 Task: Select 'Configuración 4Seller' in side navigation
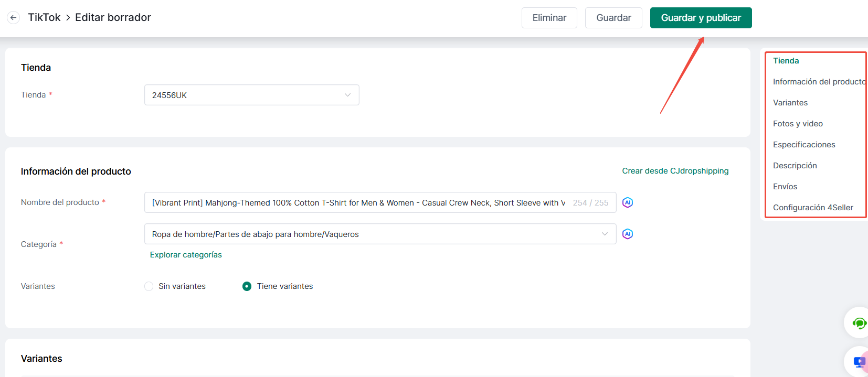pyautogui.click(x=812, y=208)
